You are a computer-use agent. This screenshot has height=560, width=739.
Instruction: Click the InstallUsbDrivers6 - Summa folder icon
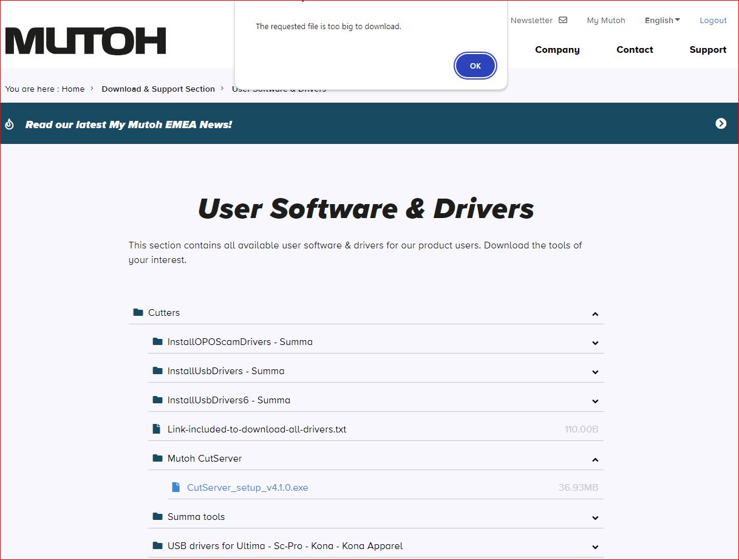(158, 400)
